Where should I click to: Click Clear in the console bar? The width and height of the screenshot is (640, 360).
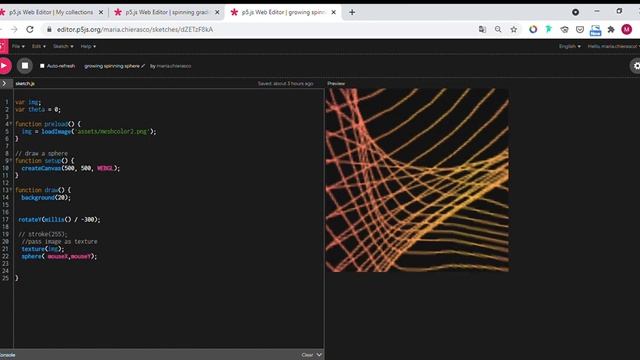click(307, 355)
